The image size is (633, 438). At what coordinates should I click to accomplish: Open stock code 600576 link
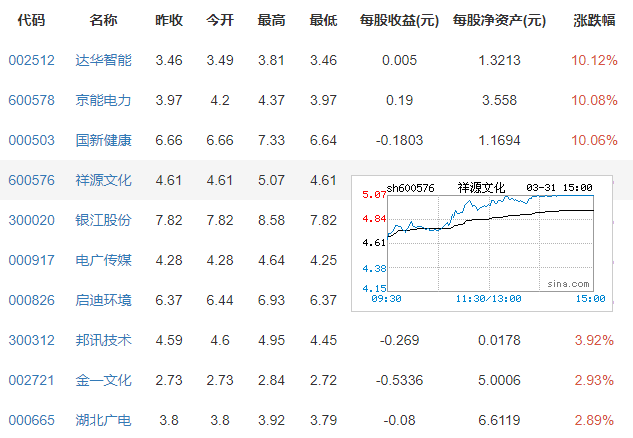point(31,180)
